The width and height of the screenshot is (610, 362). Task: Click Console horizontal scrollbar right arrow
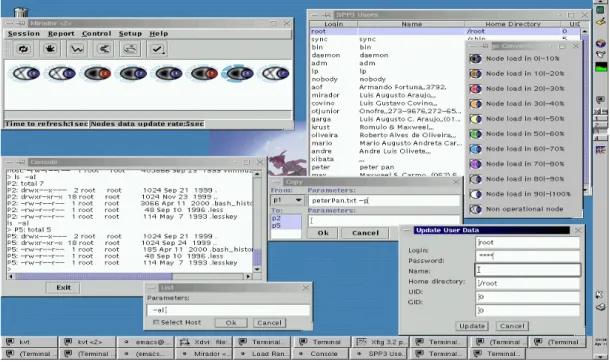(x=248, y=276)
